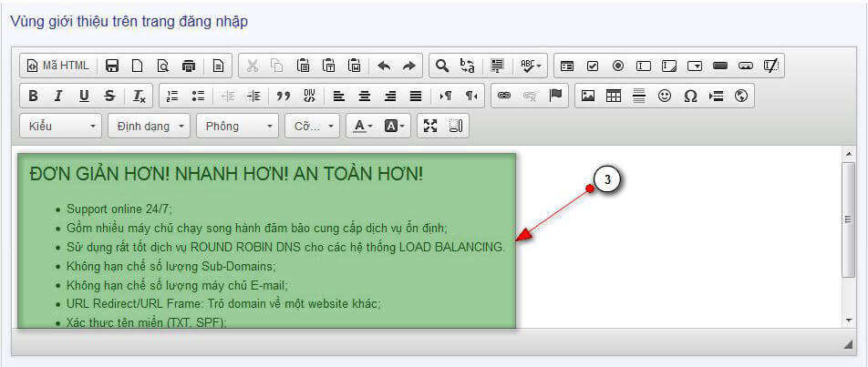Viewport: 868px width, 367px height.
Task: Maximize the editor
Action: [x=430, y=126]
